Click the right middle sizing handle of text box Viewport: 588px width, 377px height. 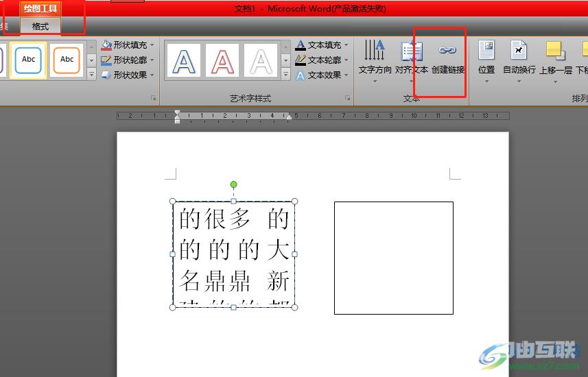295,254
